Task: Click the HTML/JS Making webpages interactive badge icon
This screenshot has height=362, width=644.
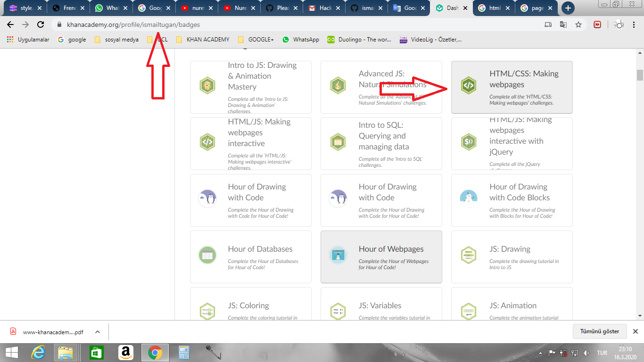Action: (207, 141)
